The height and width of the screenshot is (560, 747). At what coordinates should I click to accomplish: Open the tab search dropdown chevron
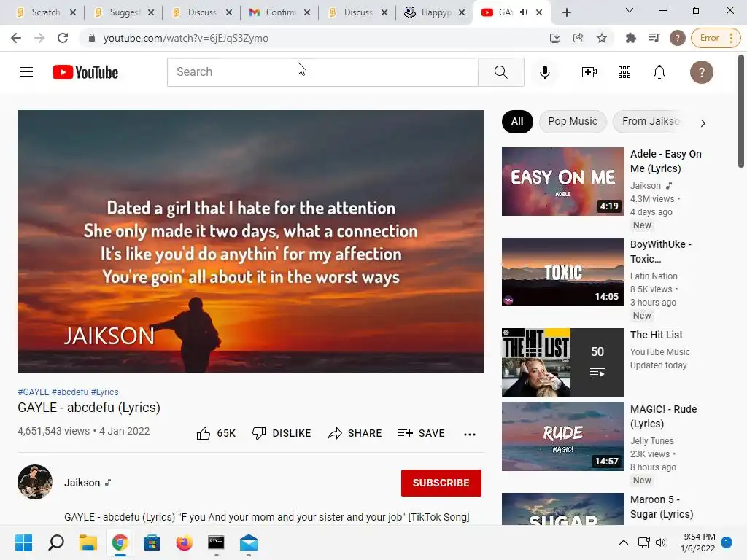pos(630,10)
